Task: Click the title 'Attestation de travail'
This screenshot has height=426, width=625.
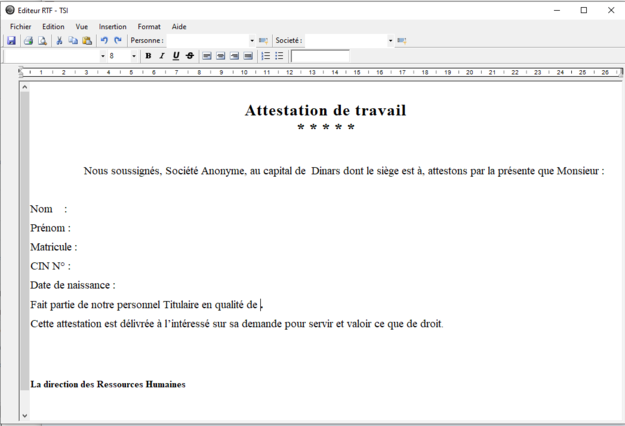Action: (326, 110)
